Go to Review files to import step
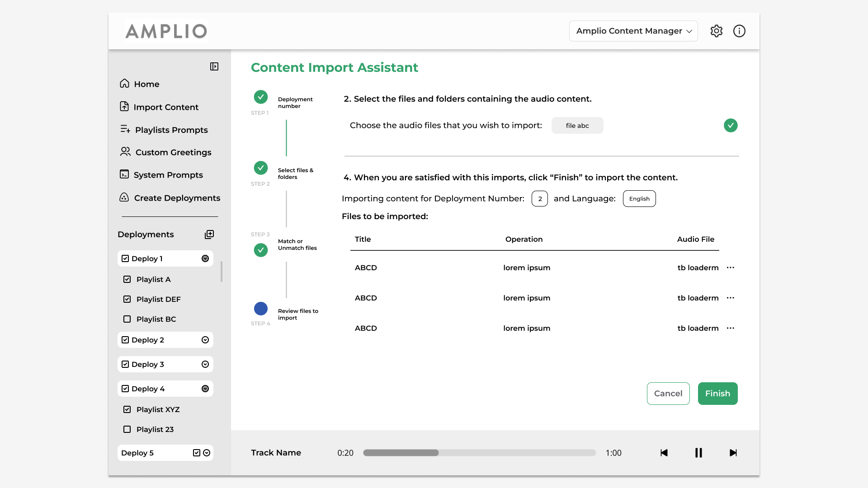 click(x=298, y=314)
